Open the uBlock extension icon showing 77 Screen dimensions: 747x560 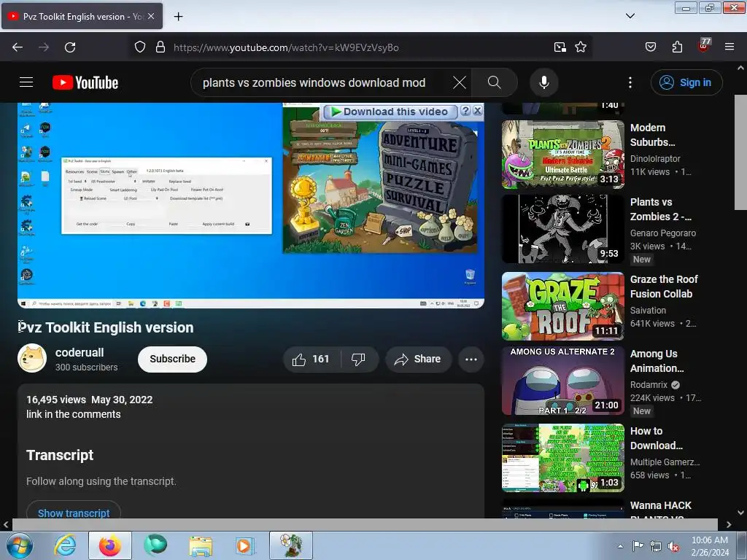703,46
